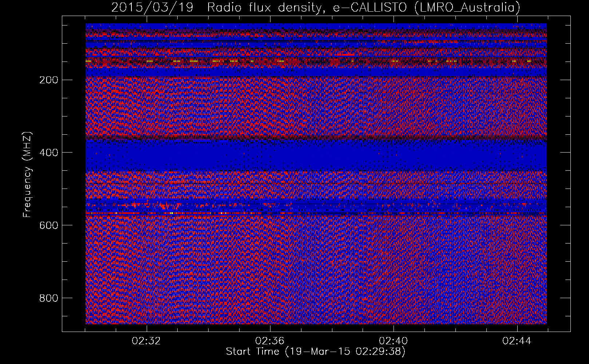Viewport: 589px width, 364px height.
Task: Click the 02:36 time tick label
Action: (x=270, y=341)
